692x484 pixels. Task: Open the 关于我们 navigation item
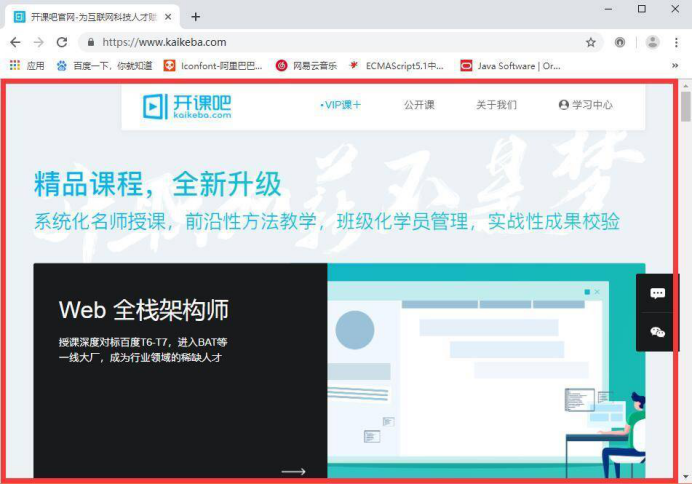pyautogui.click(x=496, y=105)
